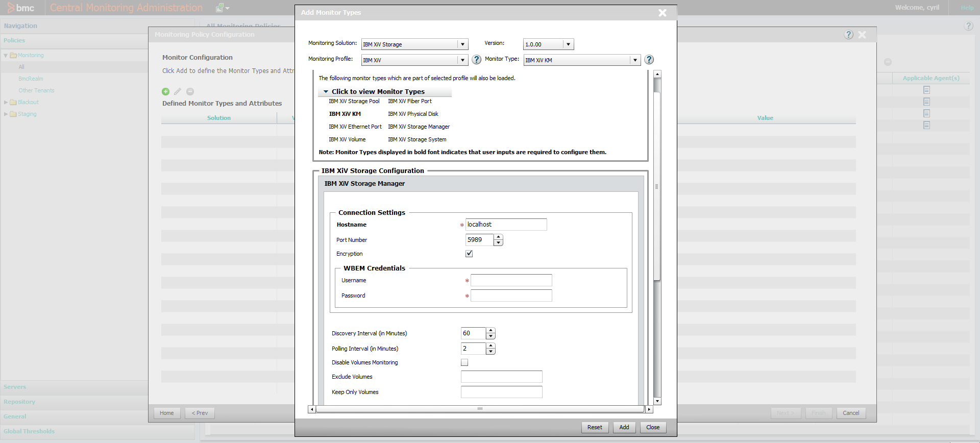This screenshot has width=980, height=443.
Task: Increase the Port Number value
Action: (x=498, y=237)
